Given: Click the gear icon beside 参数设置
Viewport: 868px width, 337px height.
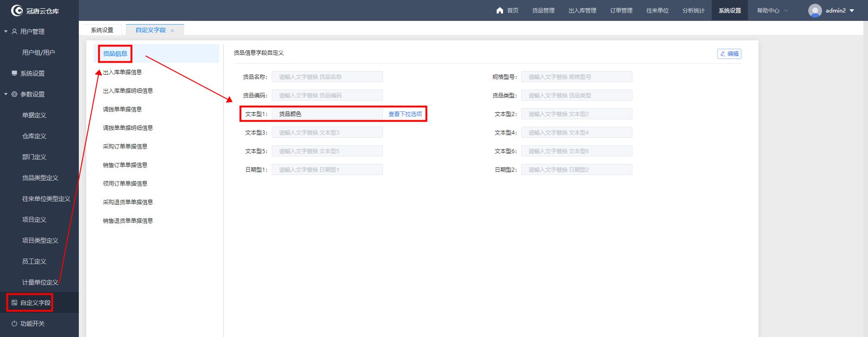Looking at the screenshot, I should coord(14,94).
